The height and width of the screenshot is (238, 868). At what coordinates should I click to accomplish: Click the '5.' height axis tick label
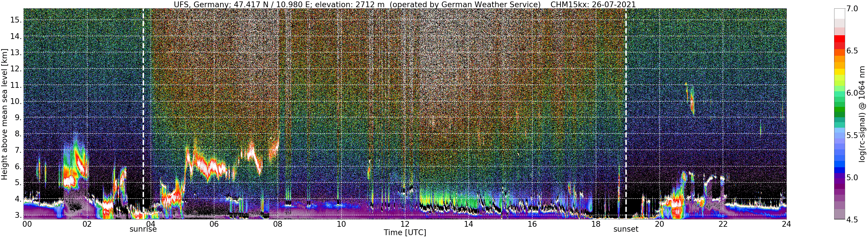pyautogui.click(x=18, y=183)
